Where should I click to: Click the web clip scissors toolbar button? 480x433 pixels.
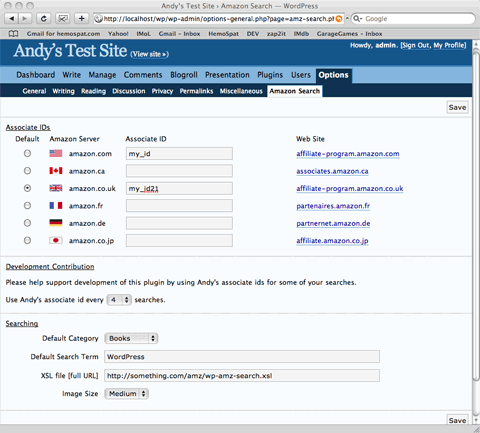pos(62,19)
